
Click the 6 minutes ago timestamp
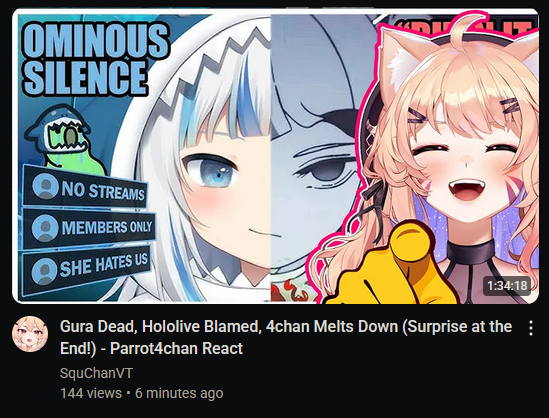click(179, 393)
